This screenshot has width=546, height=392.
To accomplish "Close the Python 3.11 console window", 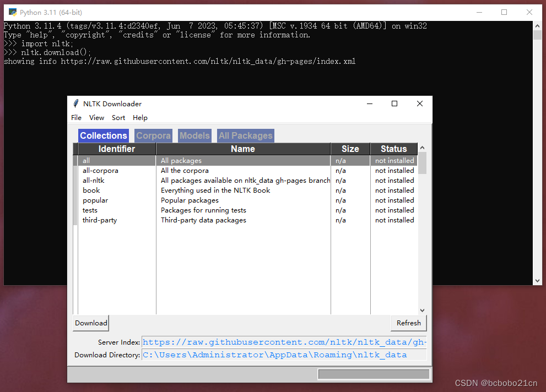I will click(x=529, y=12).
